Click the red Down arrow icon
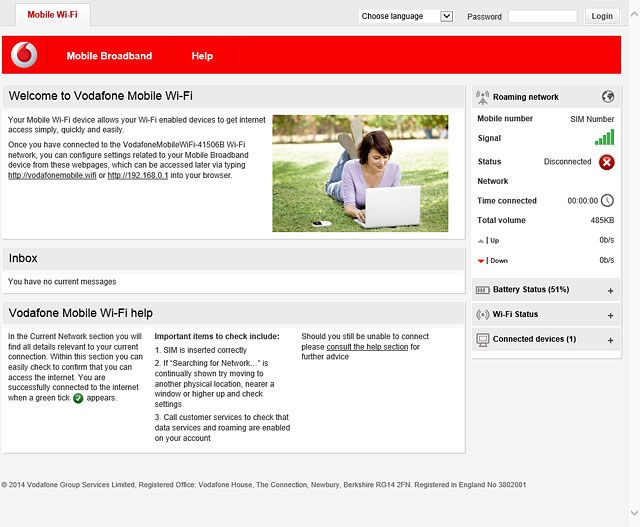This screenshot has height=527, width=640. point(481,261)
